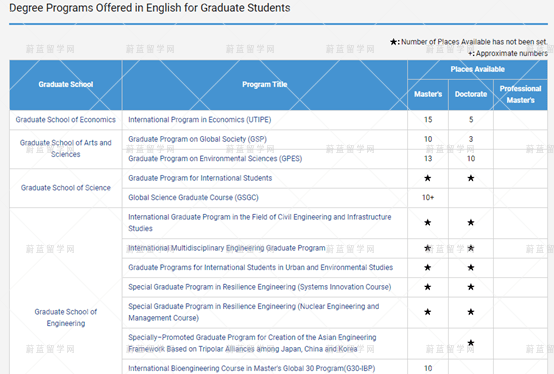The image size is (554, 374).
Task: Open Civil Engineering and Infrastructure Studies program
Action: pyautogui.click(x=260, y=222)
